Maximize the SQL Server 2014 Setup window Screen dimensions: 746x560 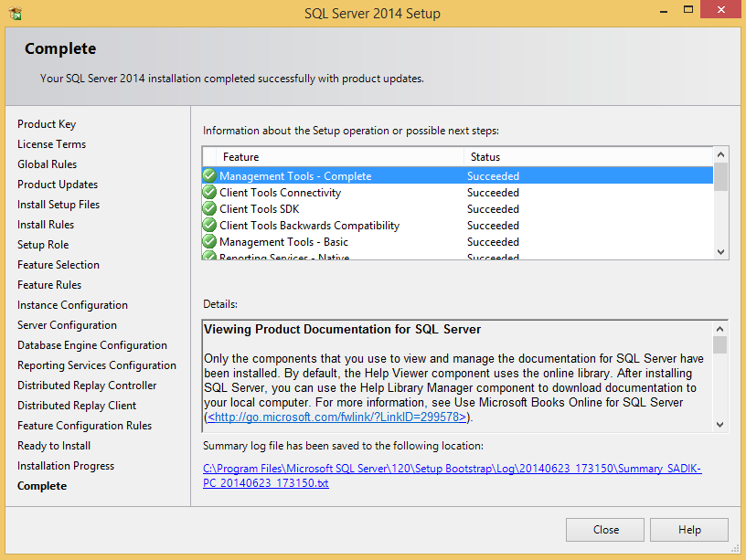[688, 9]
